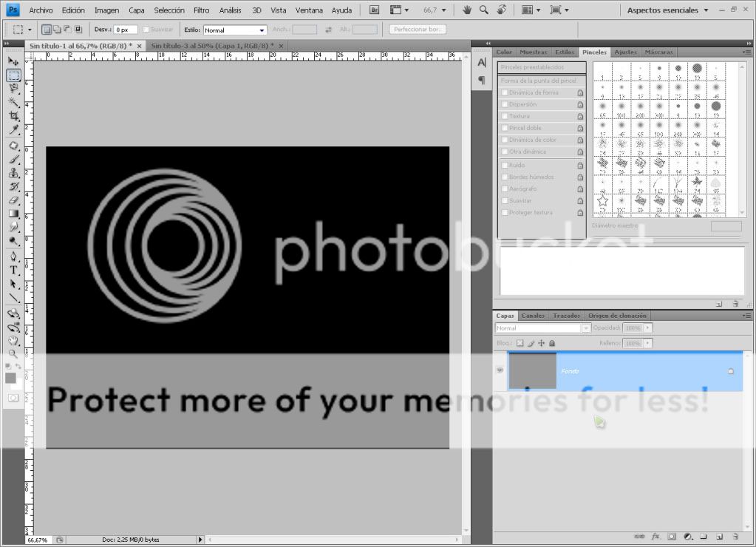Toggle Quick Mask mode in toolbox
Viewport: 756px width, 547px height.
coord(13,398)
